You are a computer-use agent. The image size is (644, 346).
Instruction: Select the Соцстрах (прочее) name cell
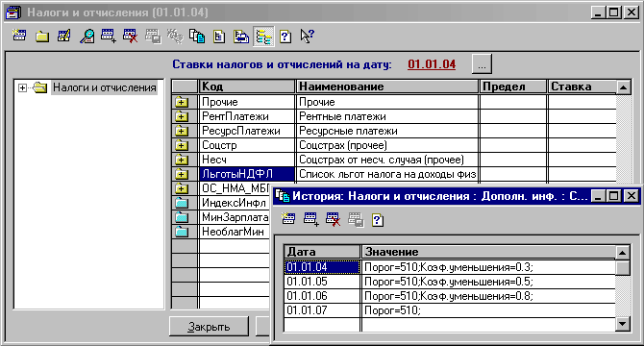pyautogui.click(x=387, y=145)
